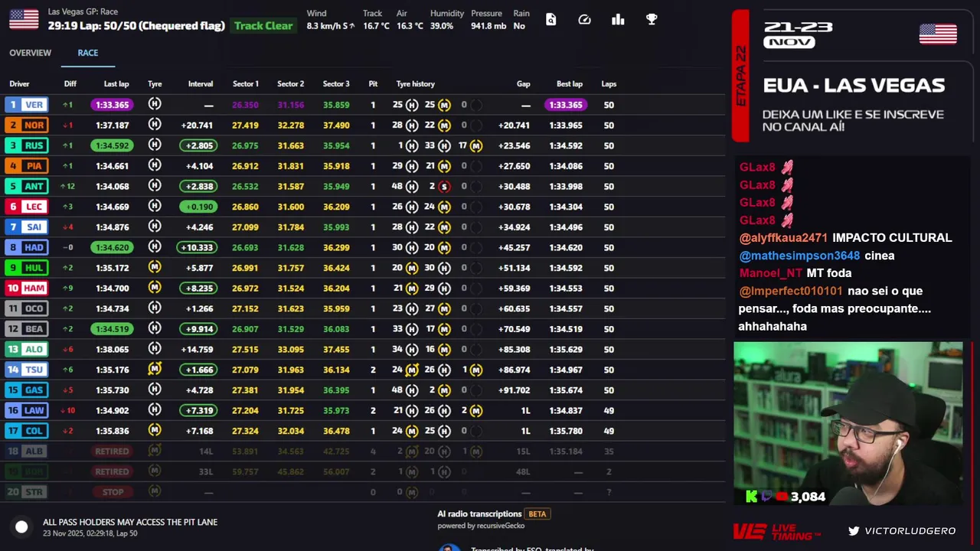Click the 1:33.998 best lap of ANT
The width and height of the screenshot is (980, 551).
coord(566,186)
